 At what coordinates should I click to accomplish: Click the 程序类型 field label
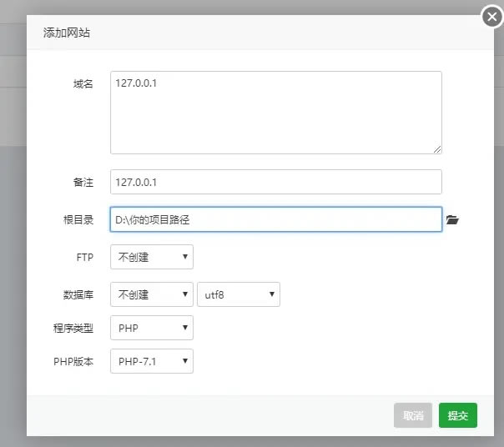pyautogui.click(x=73, y=328)
